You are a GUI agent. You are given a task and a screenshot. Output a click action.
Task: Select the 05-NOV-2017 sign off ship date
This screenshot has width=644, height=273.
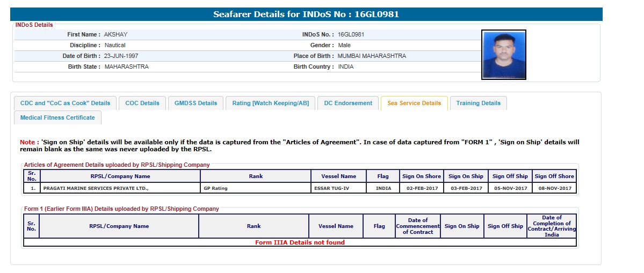tap(510, 188)
